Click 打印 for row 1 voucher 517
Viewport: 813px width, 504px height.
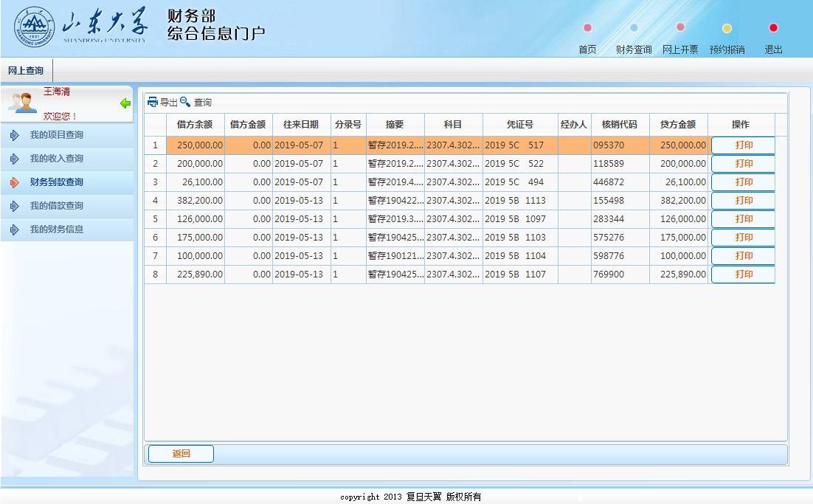pos(743,145)
